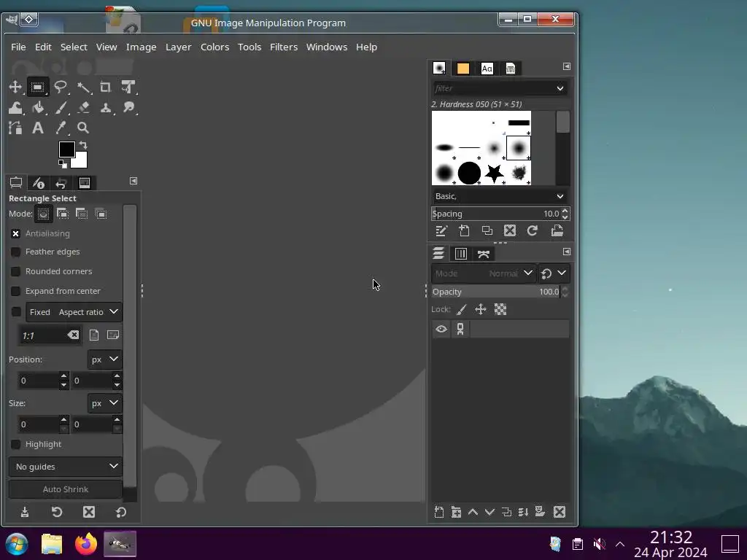The height and width of the screenshot is (560, 747).
Task: Open the brushes dock configuration menu
Action: pyautogui.click(x=566, y=66)
